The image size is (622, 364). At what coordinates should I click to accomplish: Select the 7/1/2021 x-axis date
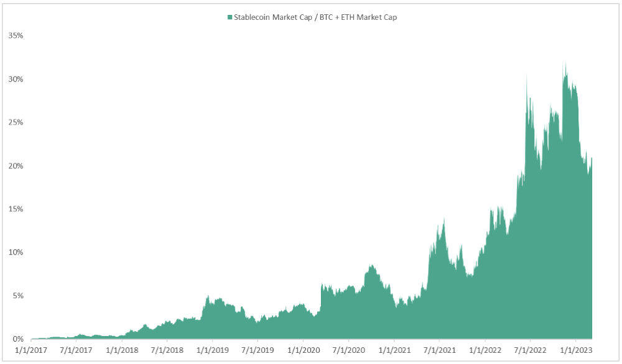tap(439, 351)
